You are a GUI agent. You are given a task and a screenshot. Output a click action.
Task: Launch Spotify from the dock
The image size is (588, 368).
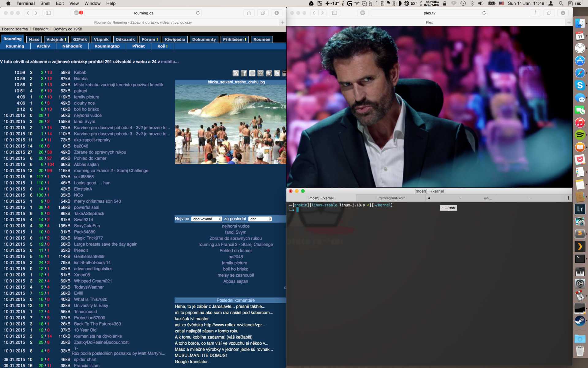pos(580,135)
